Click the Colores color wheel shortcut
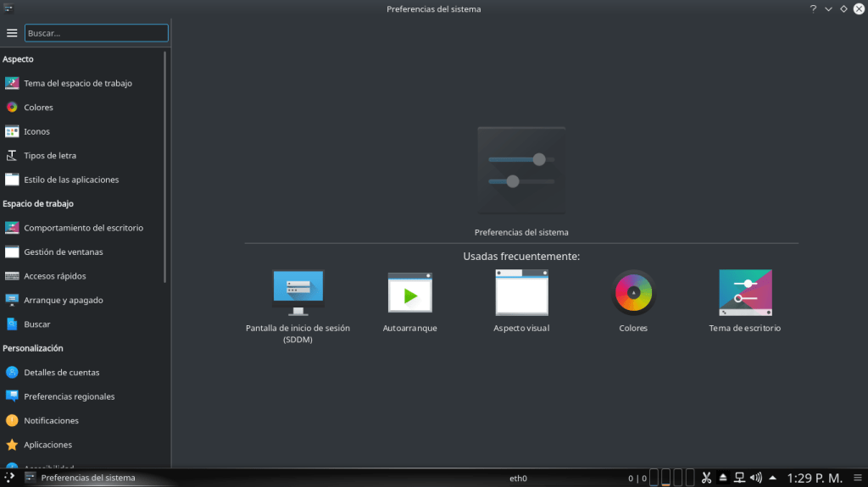868x487 pixels. [633, 293]
